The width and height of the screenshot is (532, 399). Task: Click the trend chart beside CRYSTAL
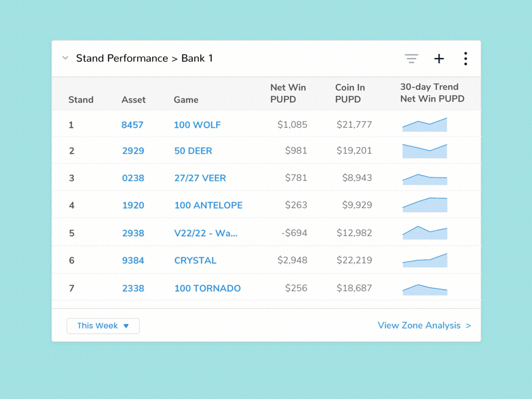424,260
